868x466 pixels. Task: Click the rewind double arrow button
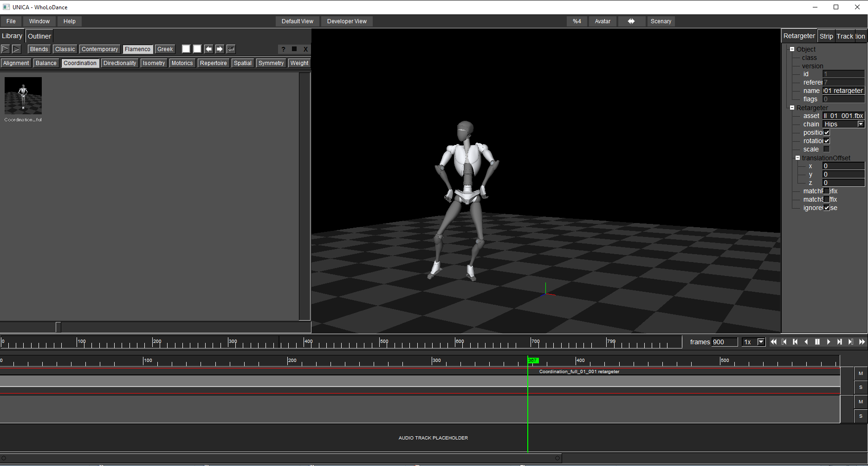coord(773,342)
